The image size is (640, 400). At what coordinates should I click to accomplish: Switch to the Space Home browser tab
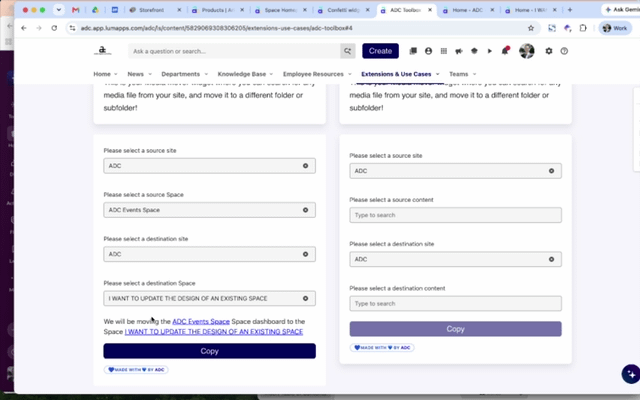pyautogui.click(x=281, y=10)
